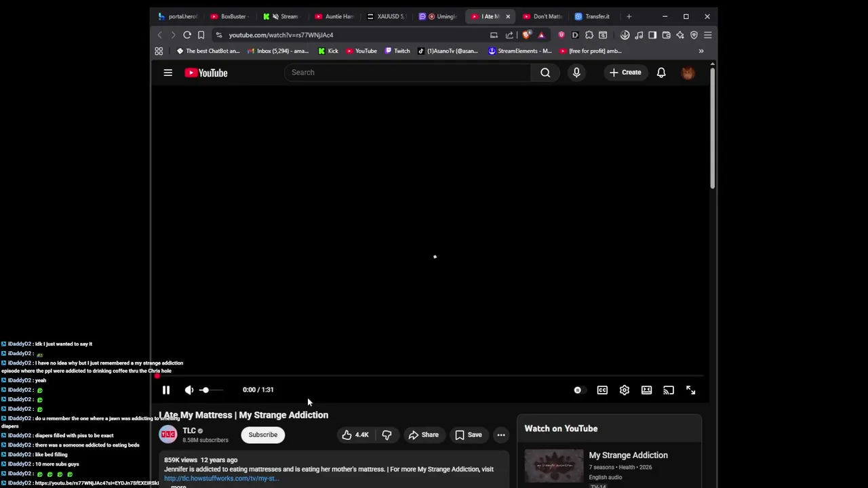868x488 pixels.
Task: Click the browser address bar URL
Action: pos(281,35)
